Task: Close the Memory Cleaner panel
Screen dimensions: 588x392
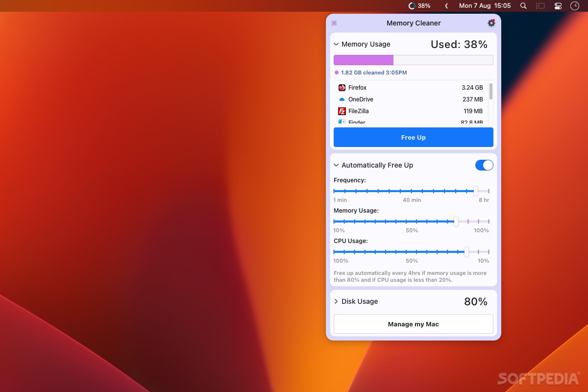Action: 334,23
